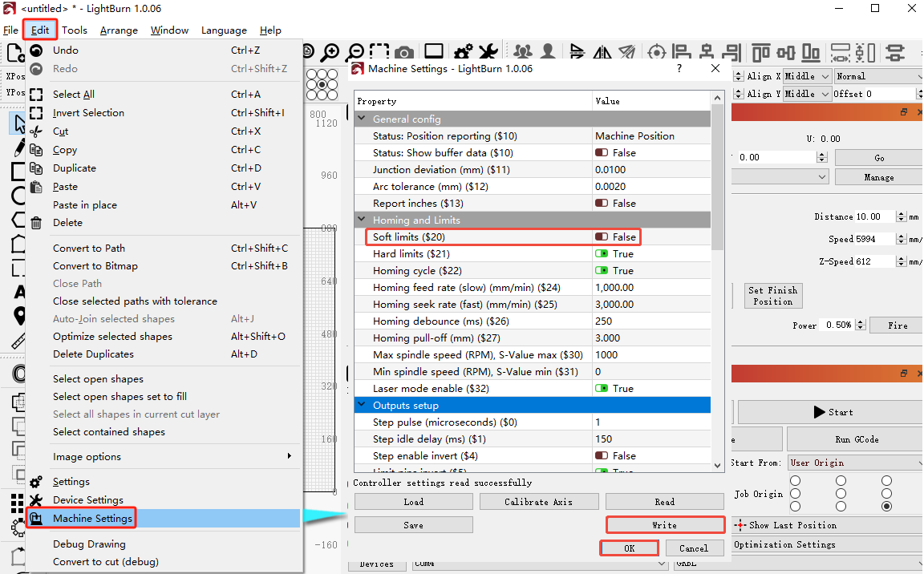The height and width of the screenshot is (574, 924).
Task: Click the Align Right edges icon
Action: tap(731, 52)
